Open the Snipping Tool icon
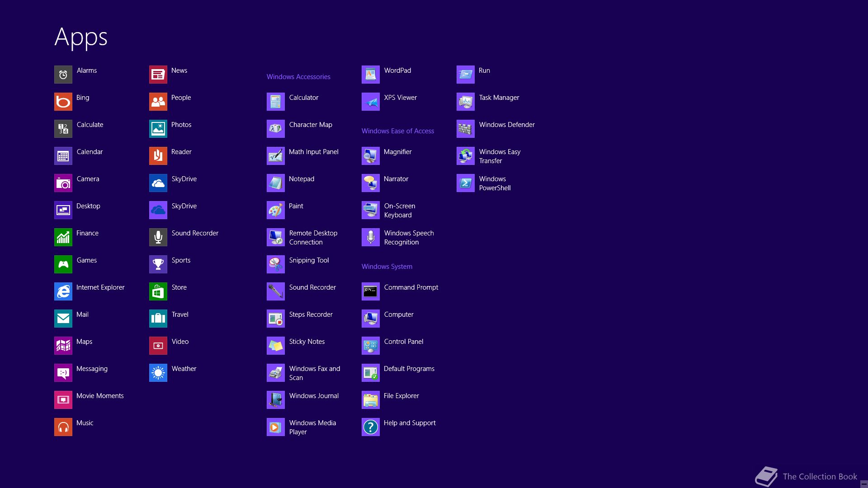The image size is (868, 488). pos(276,264)
